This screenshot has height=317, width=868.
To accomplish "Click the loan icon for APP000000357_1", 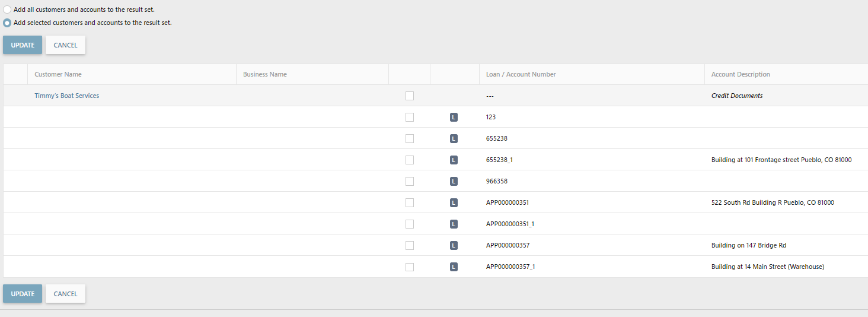I will 454,267.
